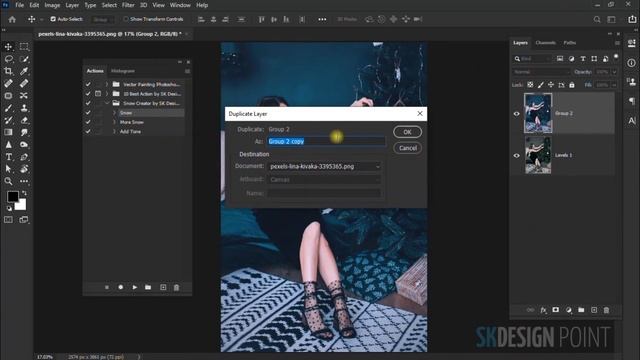Expand the Vector Painting action set
Screen dimensions: 640x360
pos(107,84)
